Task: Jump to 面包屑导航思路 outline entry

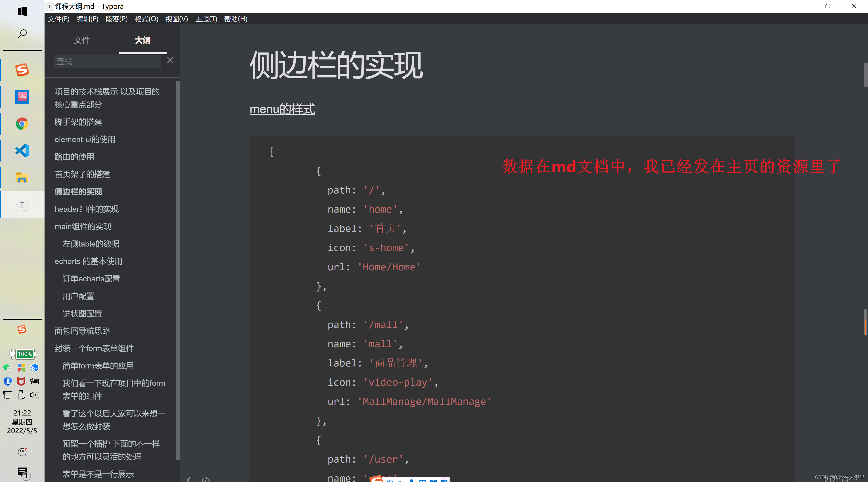Action: pyautogui.click(x=82, y=331)
